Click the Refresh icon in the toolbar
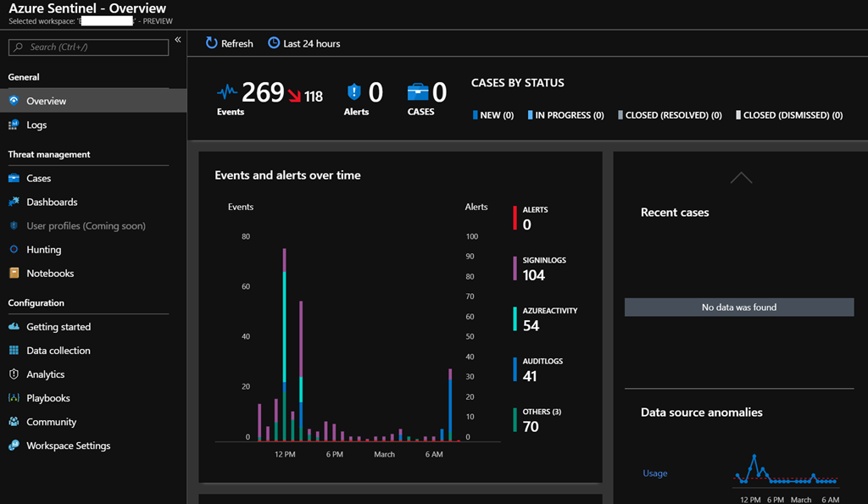Viewport: 868px width, 504px height. coord(212,43)
